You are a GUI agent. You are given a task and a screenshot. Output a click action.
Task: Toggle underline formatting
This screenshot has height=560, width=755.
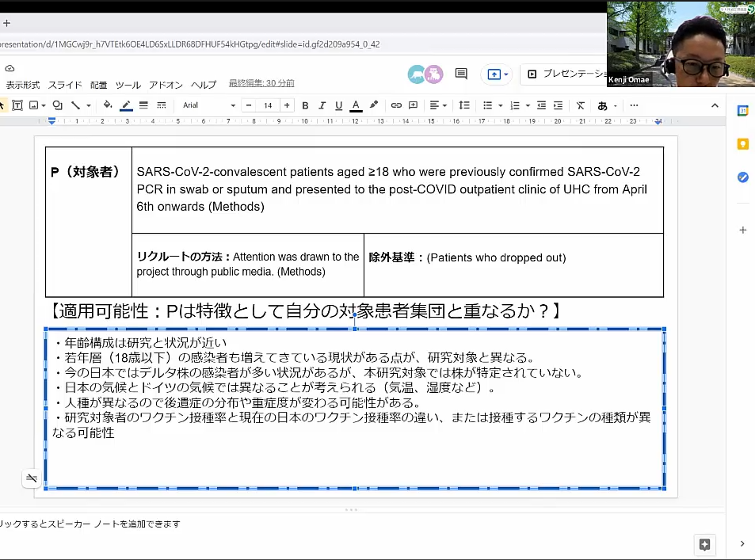pyautogui.click(x=338, y=105)
